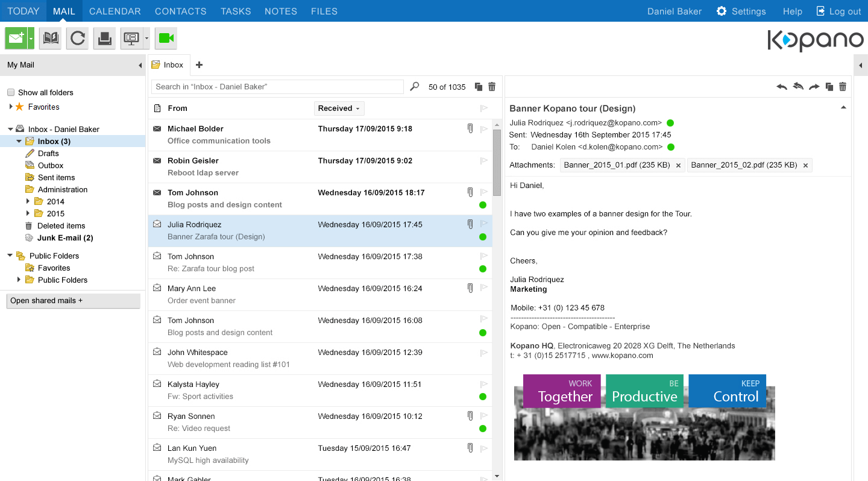
Task: Open the address book icon
Action: [x=51, y=39]
